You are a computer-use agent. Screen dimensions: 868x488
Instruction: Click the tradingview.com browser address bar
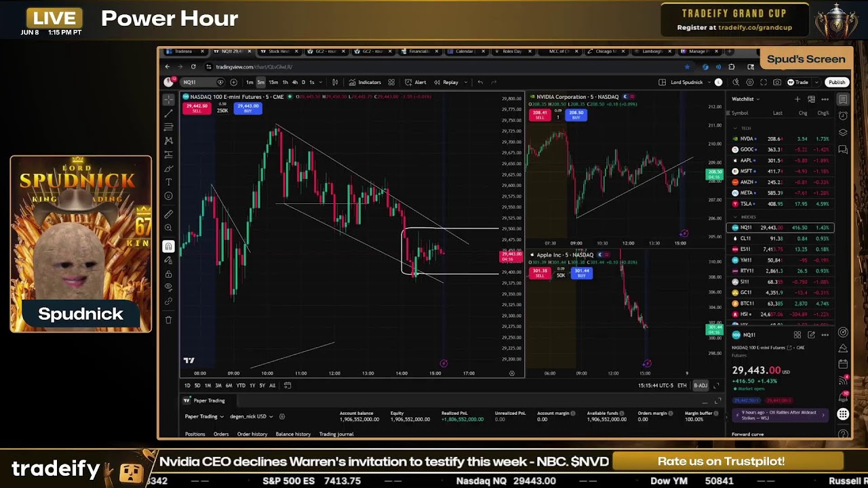(448, 66)
